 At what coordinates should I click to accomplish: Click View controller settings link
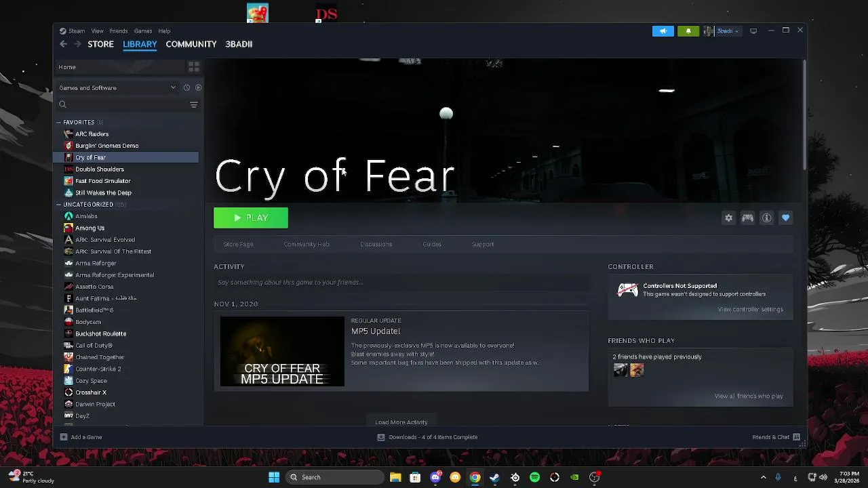[x=751, y=310]
